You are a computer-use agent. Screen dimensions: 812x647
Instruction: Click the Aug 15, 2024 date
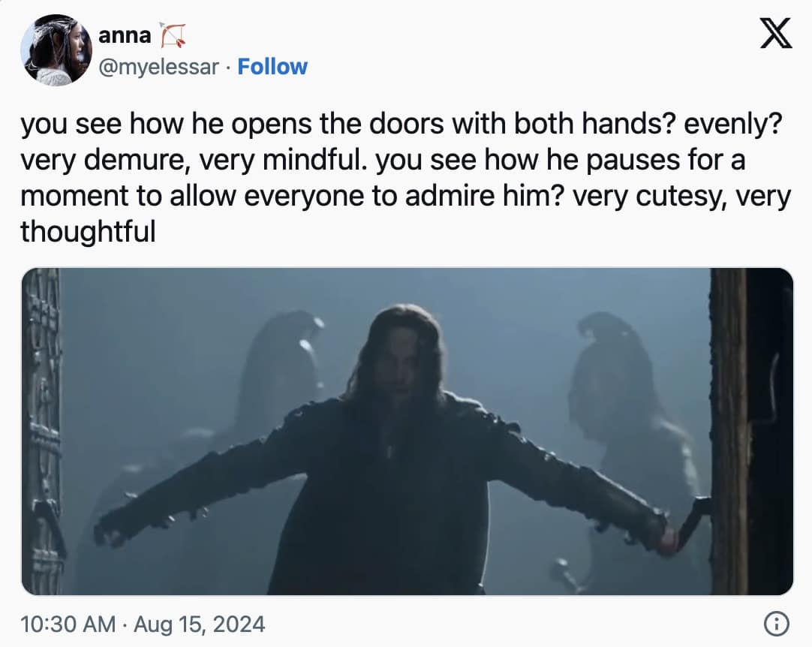[200, 624]
